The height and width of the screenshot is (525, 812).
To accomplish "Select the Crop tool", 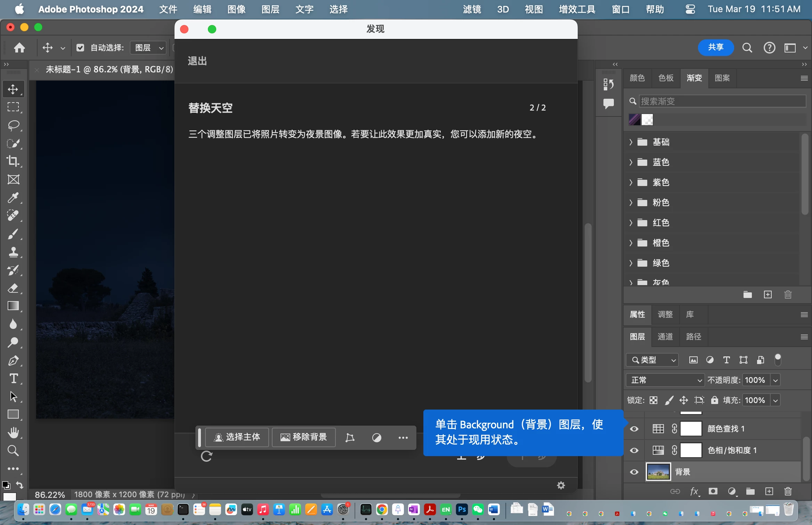I will click(13, 161).
